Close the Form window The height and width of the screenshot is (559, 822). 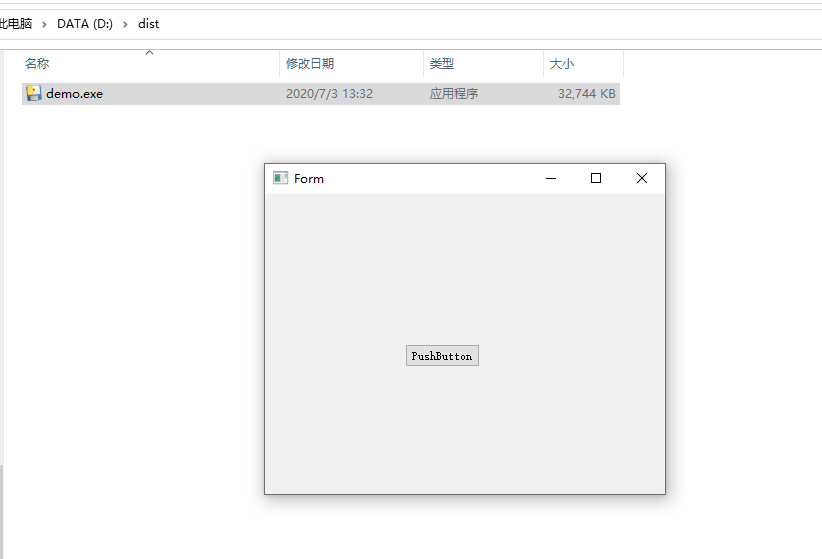tap(642, 178)
